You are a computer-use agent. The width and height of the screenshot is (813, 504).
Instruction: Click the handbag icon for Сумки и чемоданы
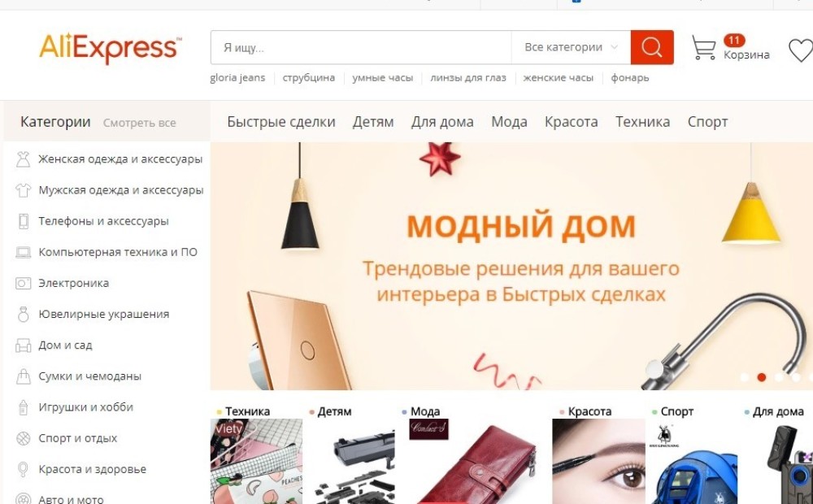(24, 376)
